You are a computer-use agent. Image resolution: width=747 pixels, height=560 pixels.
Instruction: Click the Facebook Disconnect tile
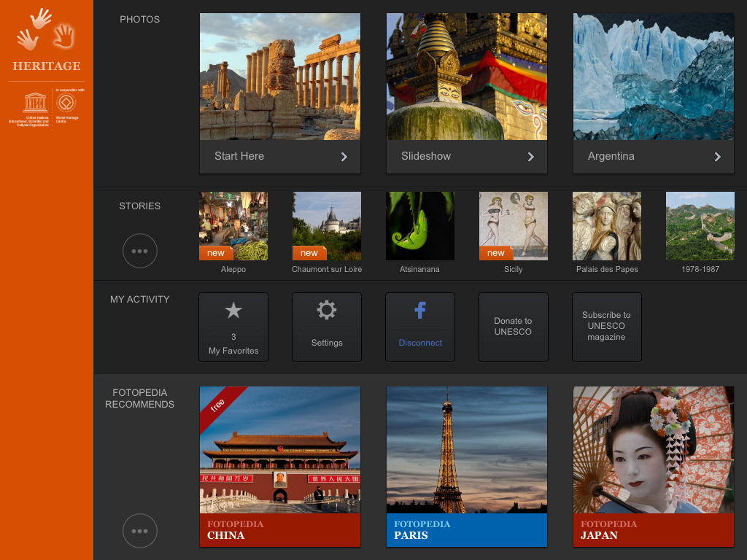(x=420, y=327)
